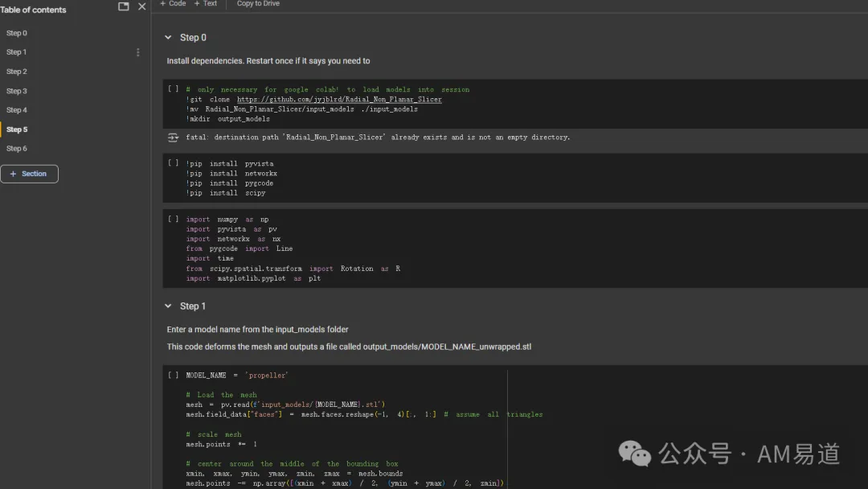Run the git clone code cell

click(x=174, y=88)
